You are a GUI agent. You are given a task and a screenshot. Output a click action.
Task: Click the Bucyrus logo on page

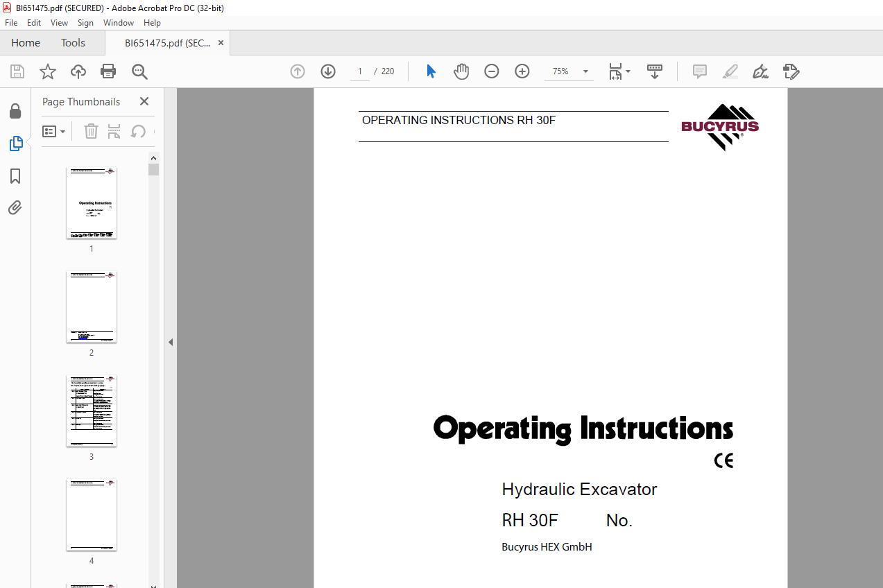(720, 128)
